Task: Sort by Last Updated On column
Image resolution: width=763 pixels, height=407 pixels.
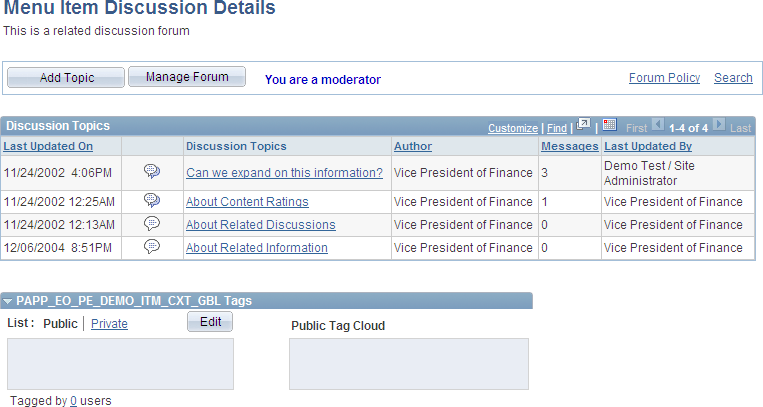Action: coord(48,146)
